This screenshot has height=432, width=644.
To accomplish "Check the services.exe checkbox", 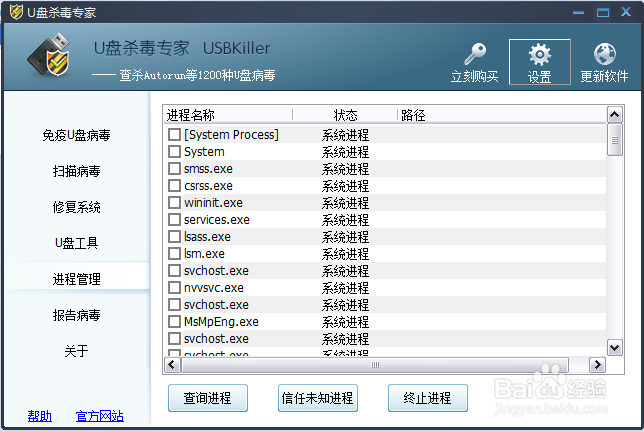I will [175, 219].
